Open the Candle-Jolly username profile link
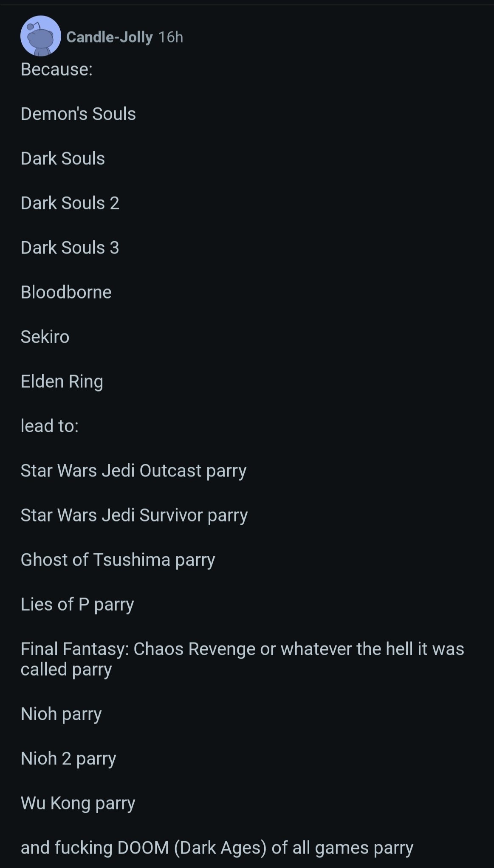This screenshot has height=868, width=494. [109, 37]
